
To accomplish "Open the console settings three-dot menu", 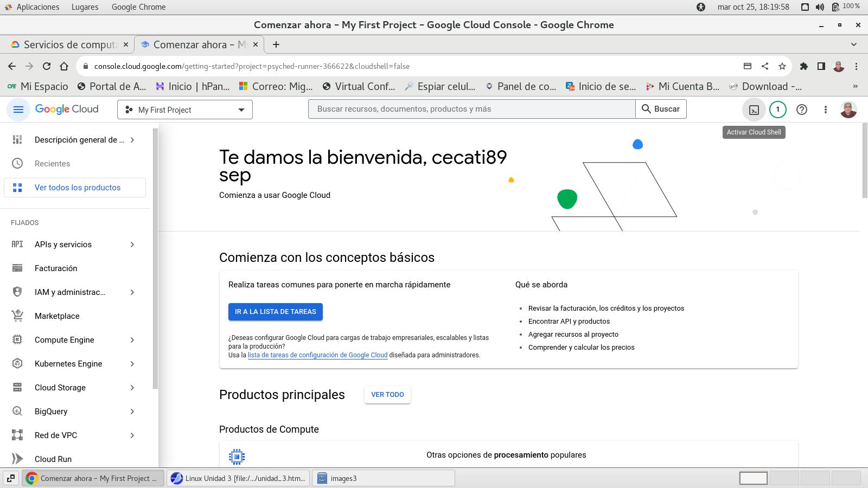I will pos(825,110).
